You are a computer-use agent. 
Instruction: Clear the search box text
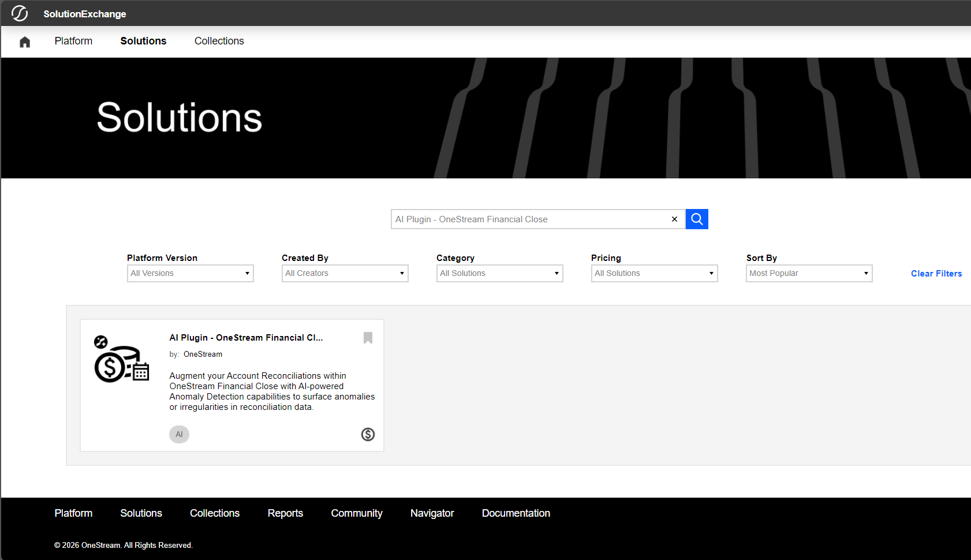click(x=674, y=219)
